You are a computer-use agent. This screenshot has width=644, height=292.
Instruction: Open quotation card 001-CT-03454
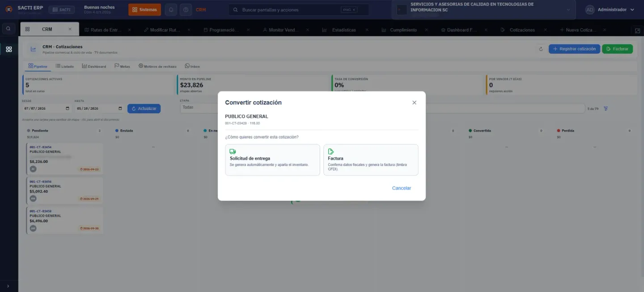[65, 159]
